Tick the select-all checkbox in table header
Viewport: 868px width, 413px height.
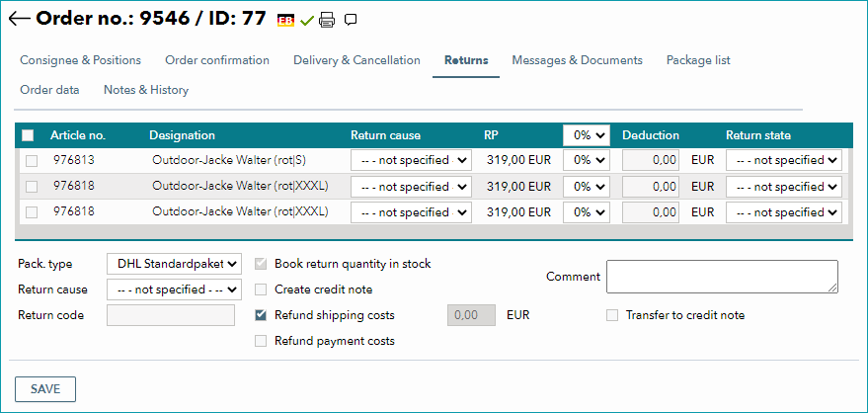click(x=28, y=135)
